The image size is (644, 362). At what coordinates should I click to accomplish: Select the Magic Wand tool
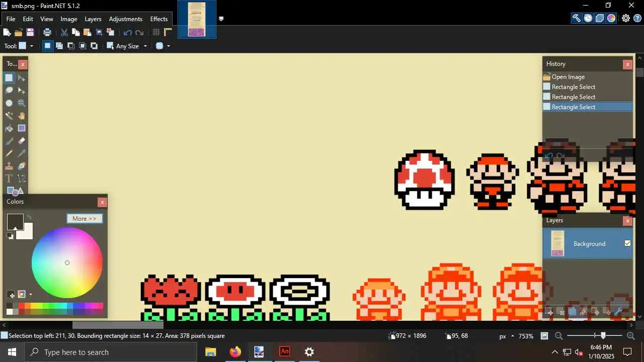(x=9, y=115)
